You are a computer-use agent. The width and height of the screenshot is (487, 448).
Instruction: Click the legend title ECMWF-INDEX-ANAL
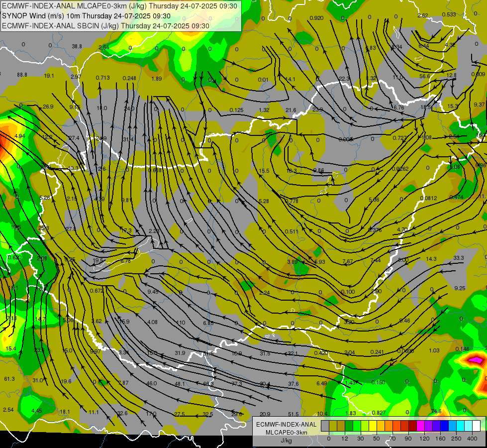pos(286,425)
